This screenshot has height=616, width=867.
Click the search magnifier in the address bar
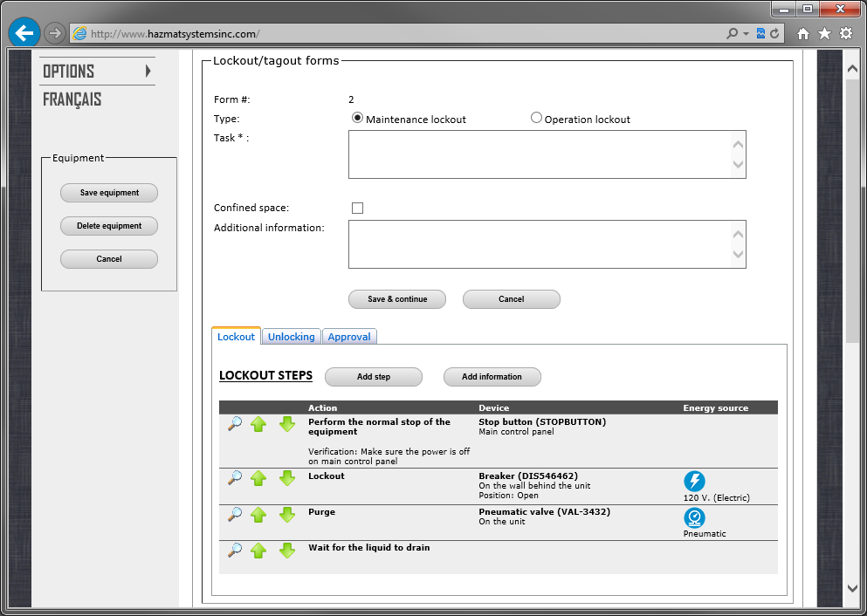732,33
